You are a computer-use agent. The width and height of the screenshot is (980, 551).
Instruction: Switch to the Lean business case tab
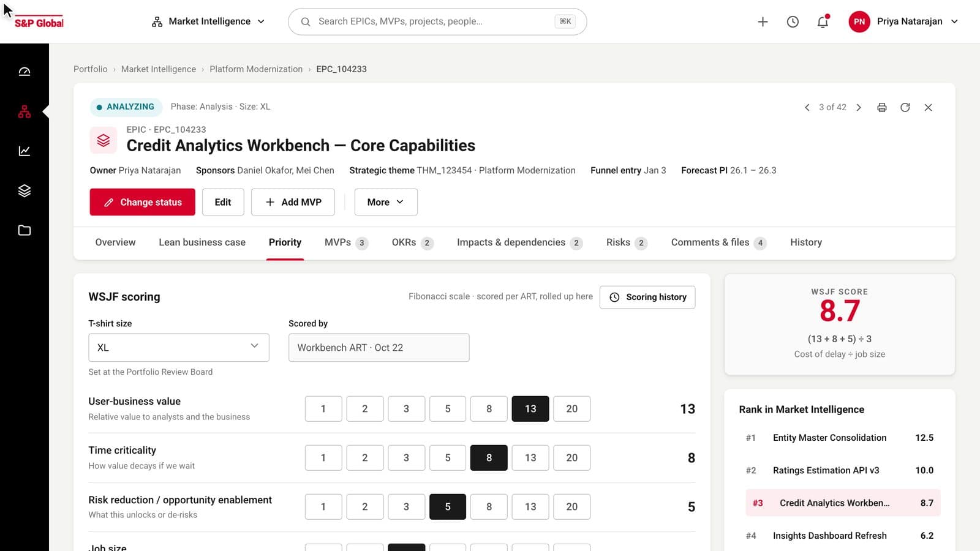(202, 242)
